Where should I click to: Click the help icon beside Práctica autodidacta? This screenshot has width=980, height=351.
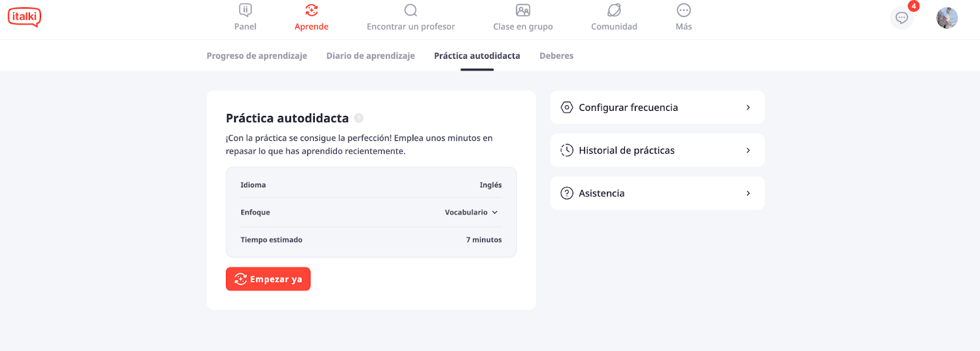click(x=359, y=118)
